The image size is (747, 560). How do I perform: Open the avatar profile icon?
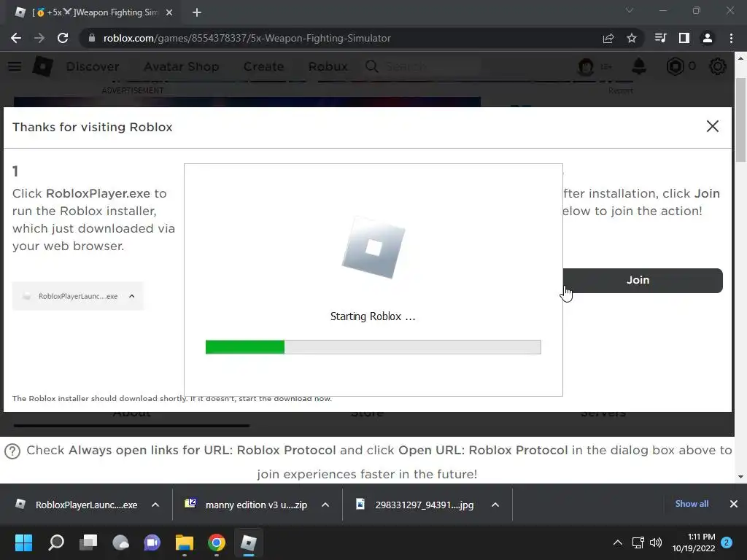pos(586,66)
